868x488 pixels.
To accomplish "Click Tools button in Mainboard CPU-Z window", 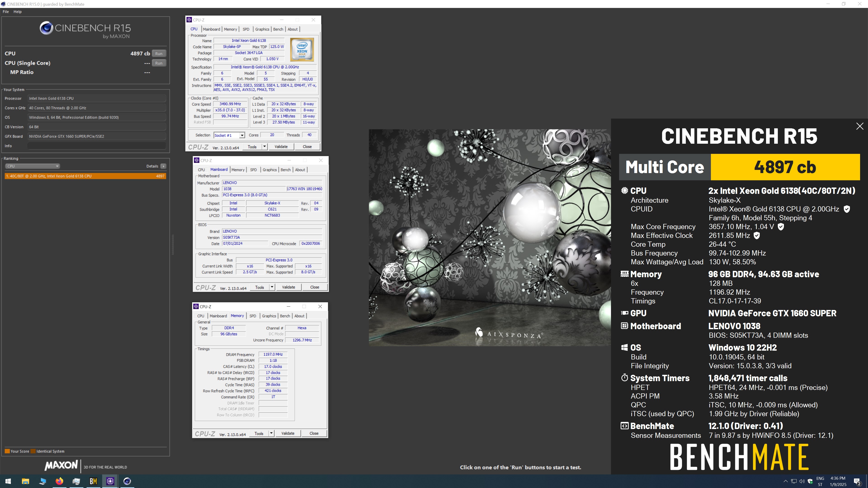I will tap(259, 287).
